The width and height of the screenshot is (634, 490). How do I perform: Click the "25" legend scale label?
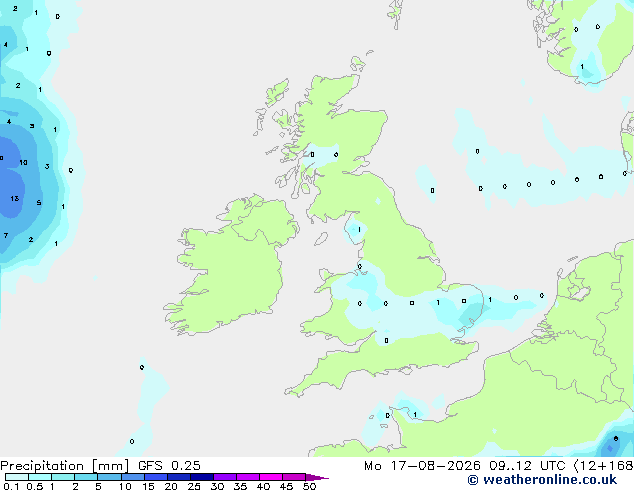click(x=194, y=486)
